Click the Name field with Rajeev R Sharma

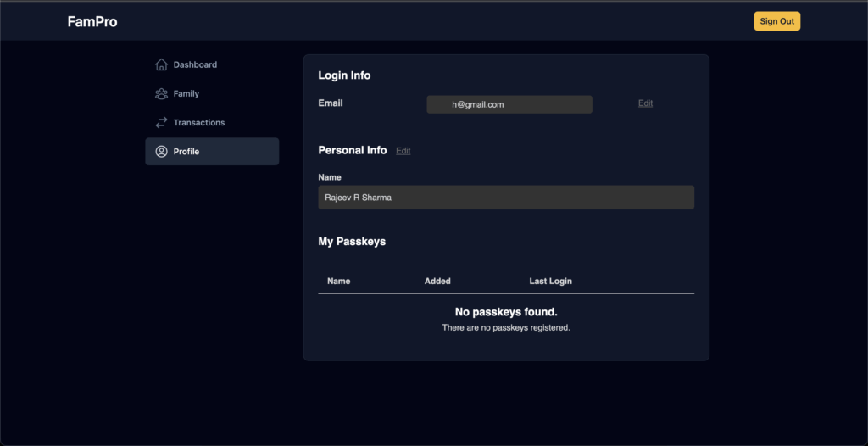506,198
